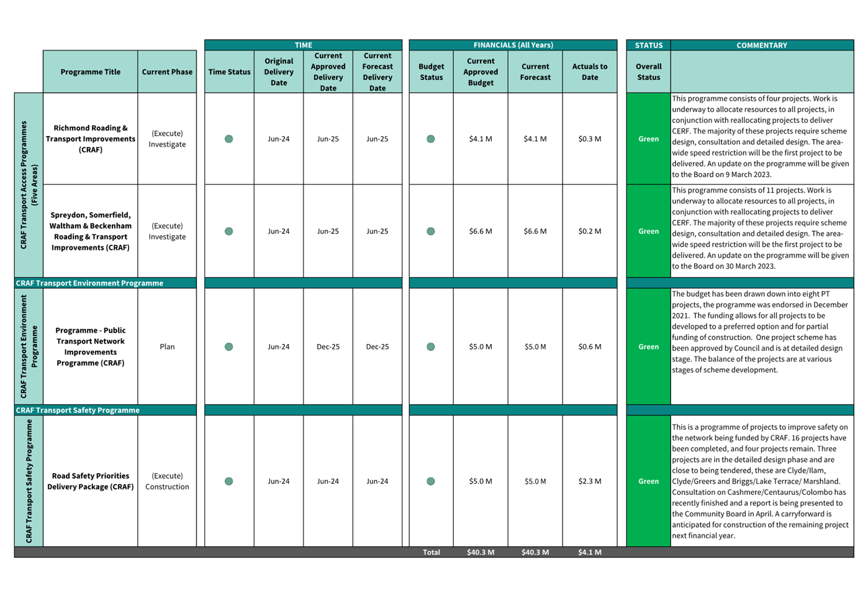Select Public Transport Network Improvements programme title
This screenshot has width=868, height=614.
91,347
